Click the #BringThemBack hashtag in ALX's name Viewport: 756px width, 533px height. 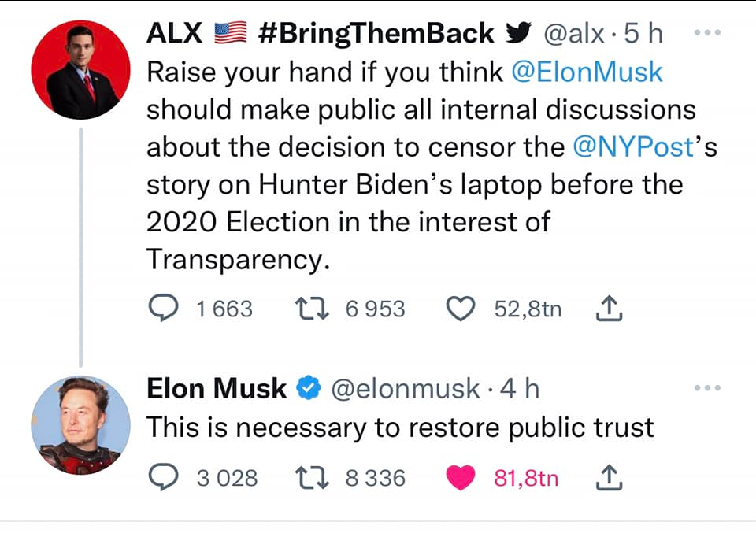[375, 34]
